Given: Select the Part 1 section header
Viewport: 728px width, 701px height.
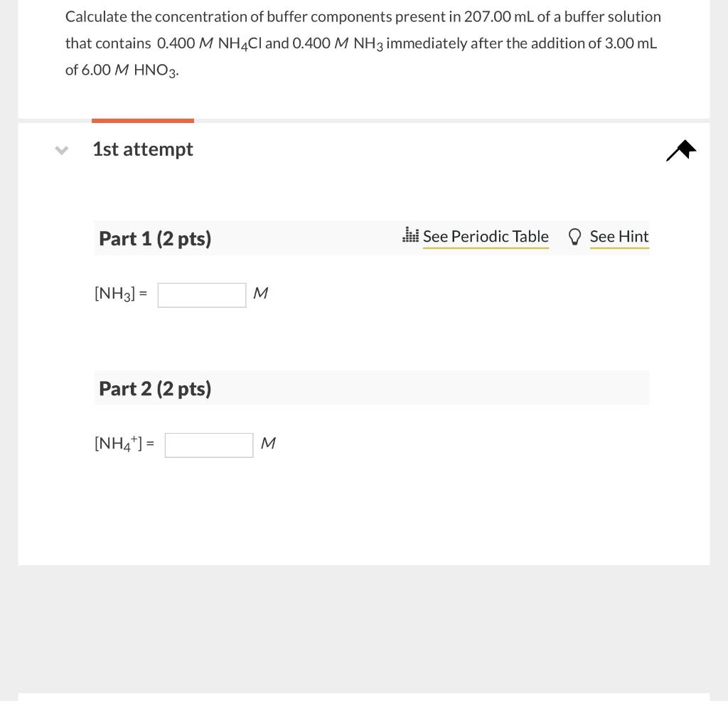Looking at the screenshot, I should (x=155, y=238).
